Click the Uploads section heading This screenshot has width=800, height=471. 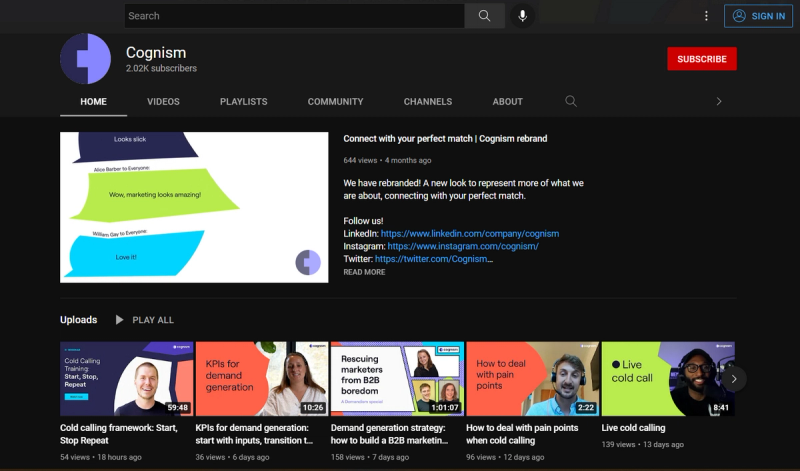coord(79,320)
